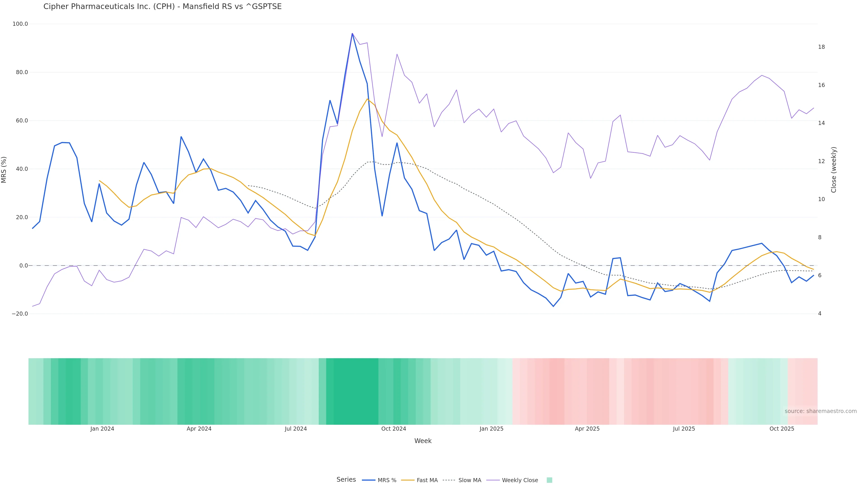The width and height of the screenshot is (868, 488).
Task: Click the Week axis title
Action: coord(423,441)
